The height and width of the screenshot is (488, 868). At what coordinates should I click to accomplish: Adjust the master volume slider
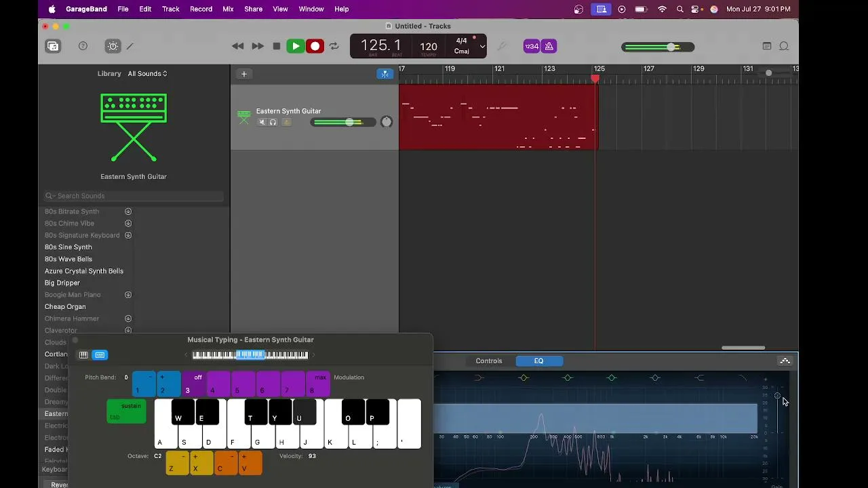tap(658, 47)
